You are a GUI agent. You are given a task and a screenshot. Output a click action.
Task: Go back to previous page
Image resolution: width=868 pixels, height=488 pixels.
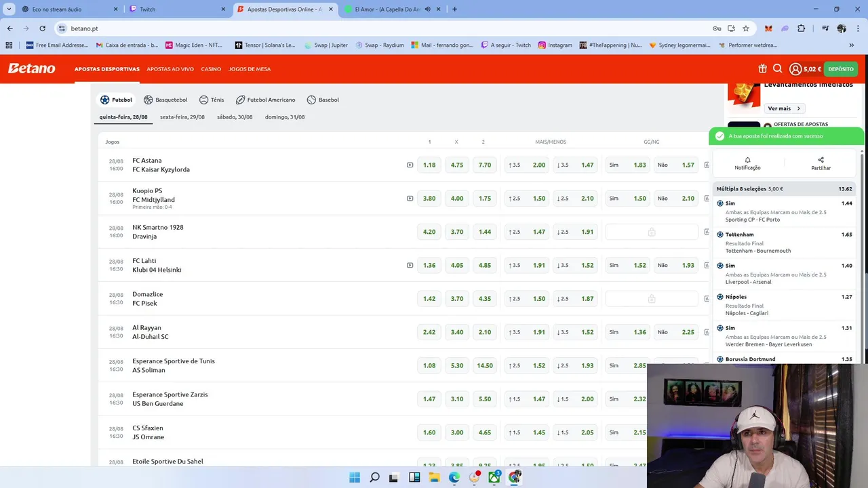tap(9, 28)
